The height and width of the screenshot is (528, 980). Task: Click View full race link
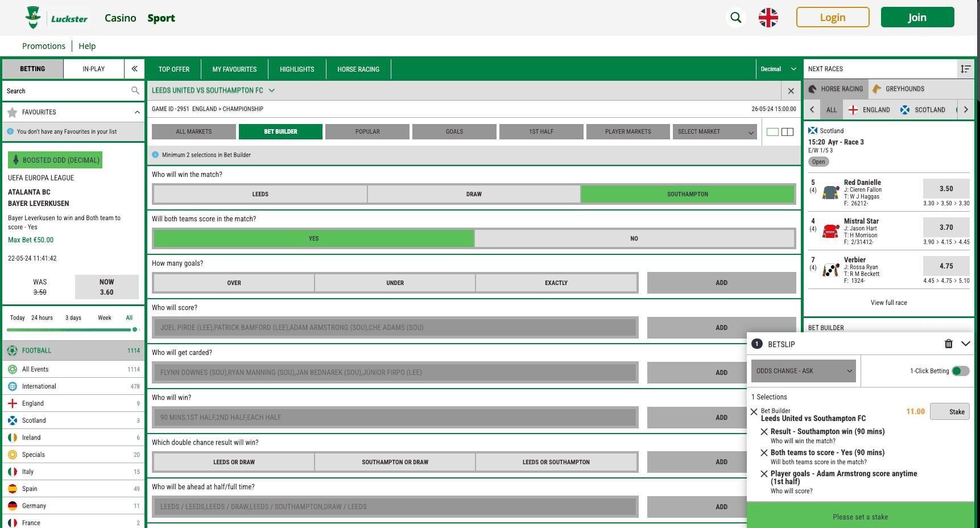888,303
